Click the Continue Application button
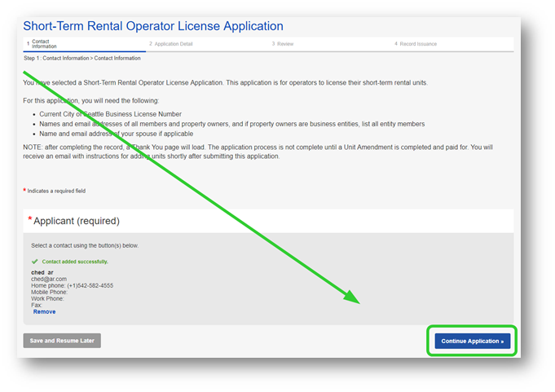555x392 pixels. [472, 341]
